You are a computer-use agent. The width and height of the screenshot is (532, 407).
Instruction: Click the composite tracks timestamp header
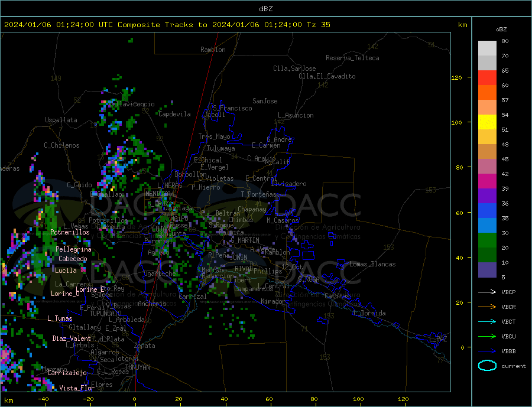pyautogui.click(x=167, y=25)
